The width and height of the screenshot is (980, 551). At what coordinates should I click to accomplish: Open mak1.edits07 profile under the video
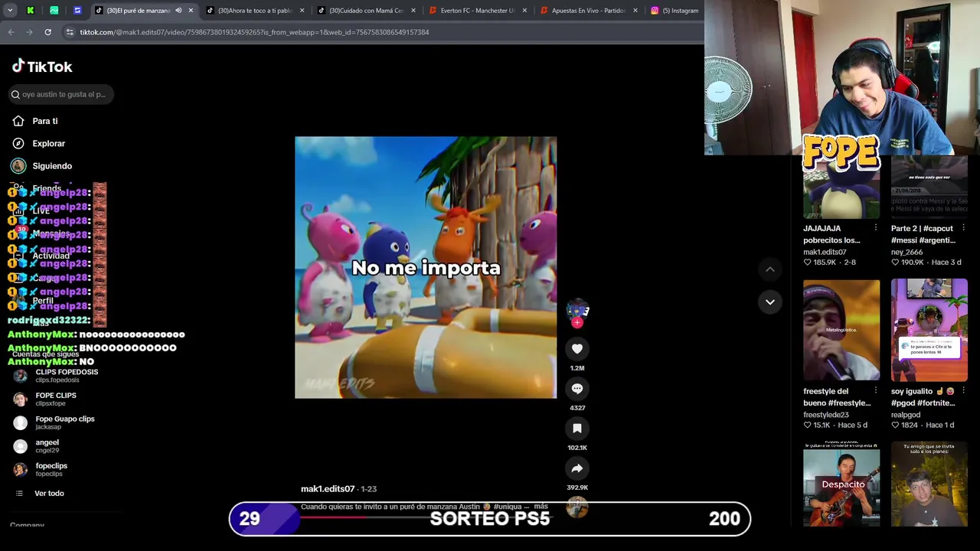[x=328, y=488]
